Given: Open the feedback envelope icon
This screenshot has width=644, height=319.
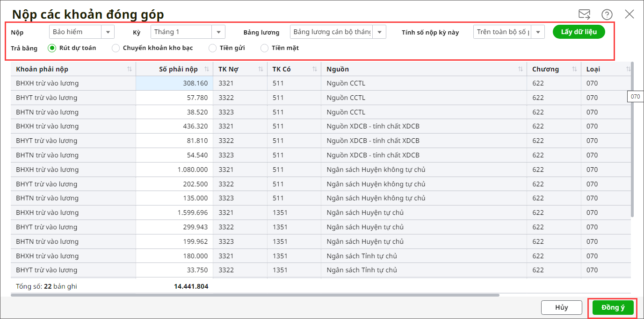Looking at the screenshot, I should pos(584,14).
